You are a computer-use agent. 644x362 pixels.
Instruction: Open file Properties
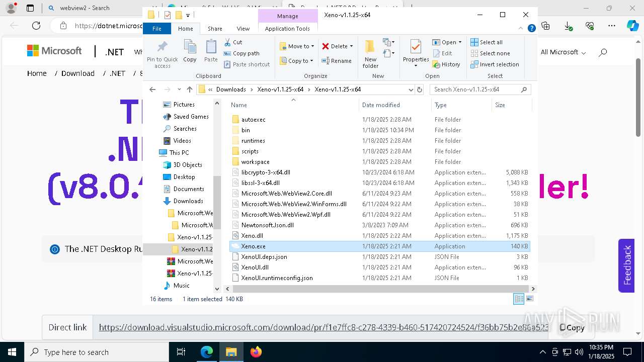click(416, 53)
